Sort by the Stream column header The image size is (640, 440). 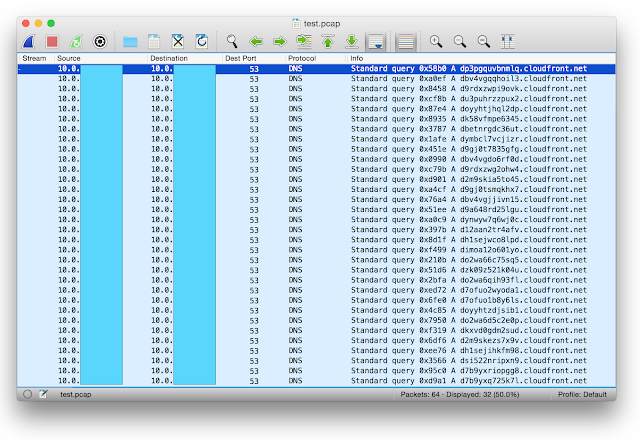point(35,58)
